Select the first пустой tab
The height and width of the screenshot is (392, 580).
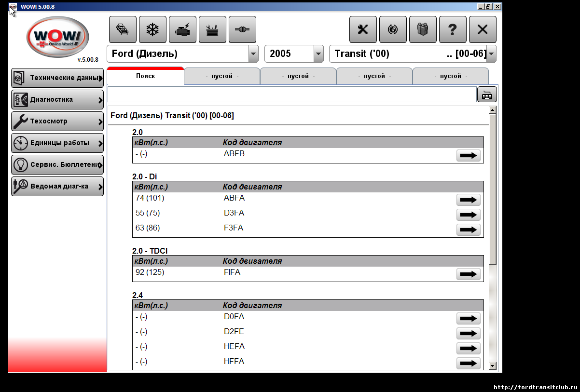tap(222, 76)
